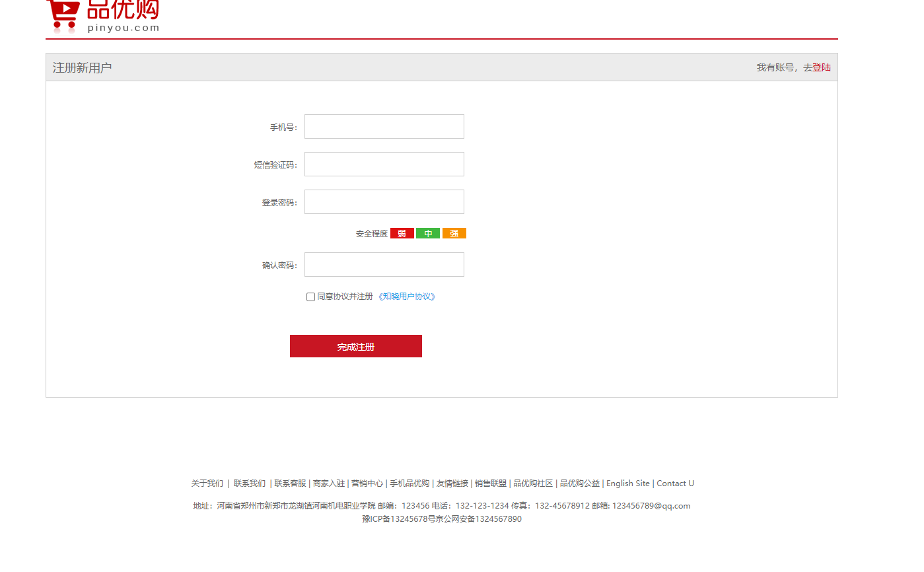This screenshot has width=924, height=572.
Task: Open the 手机品优购 mobile site link
Action: tap(408, 483)
